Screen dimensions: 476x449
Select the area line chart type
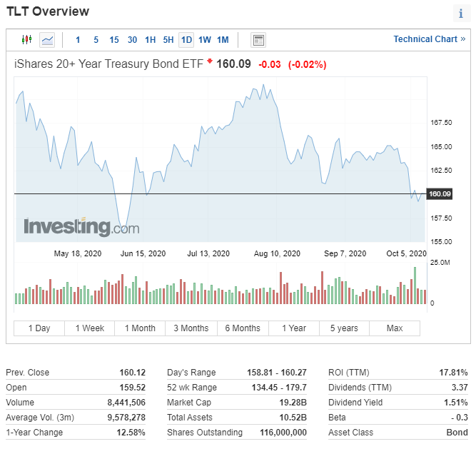pyautogui.click(x=47, y=40)
